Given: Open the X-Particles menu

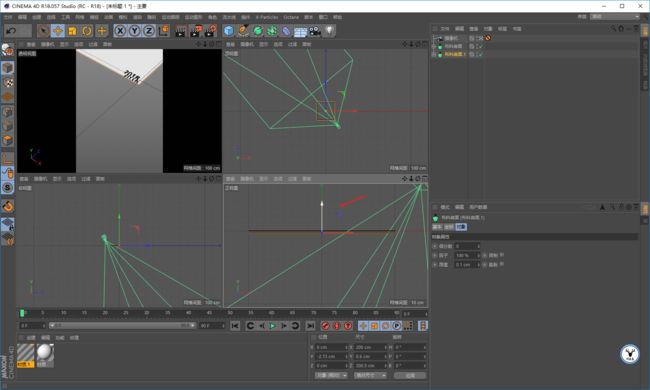Looking at the screenshot, I should [267, 17].
